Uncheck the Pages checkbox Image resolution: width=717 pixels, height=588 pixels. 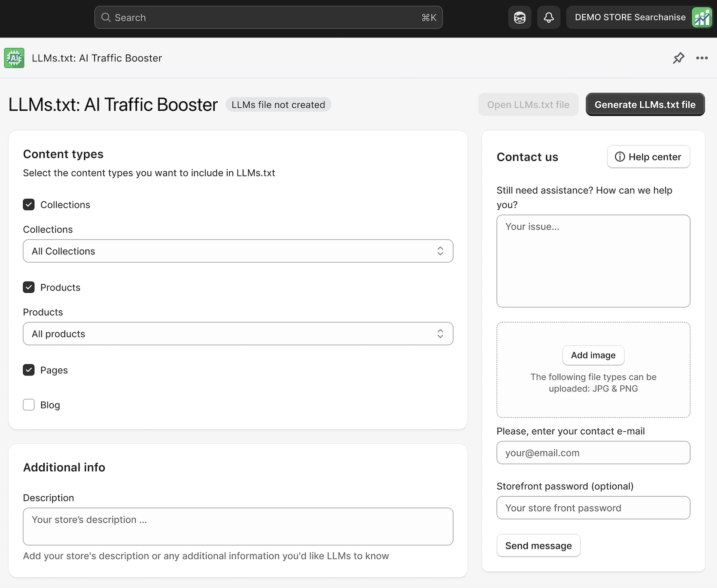click(28, 370)
